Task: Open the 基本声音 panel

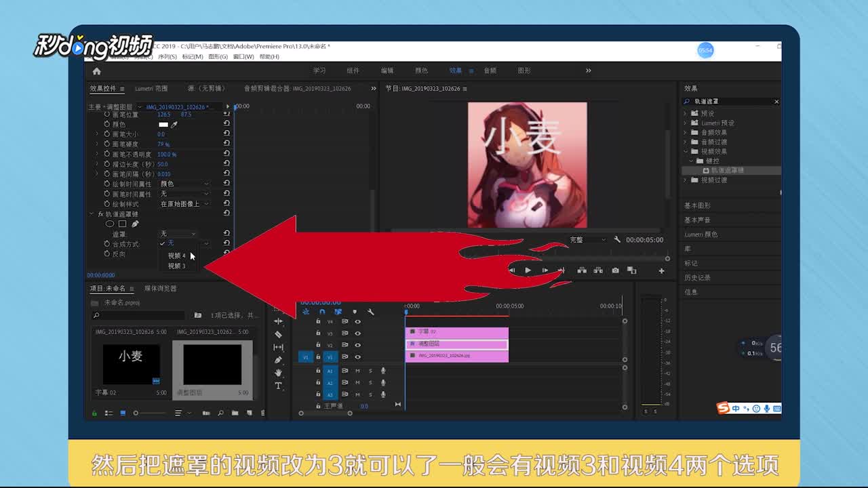Action: [x=697, y=220]
